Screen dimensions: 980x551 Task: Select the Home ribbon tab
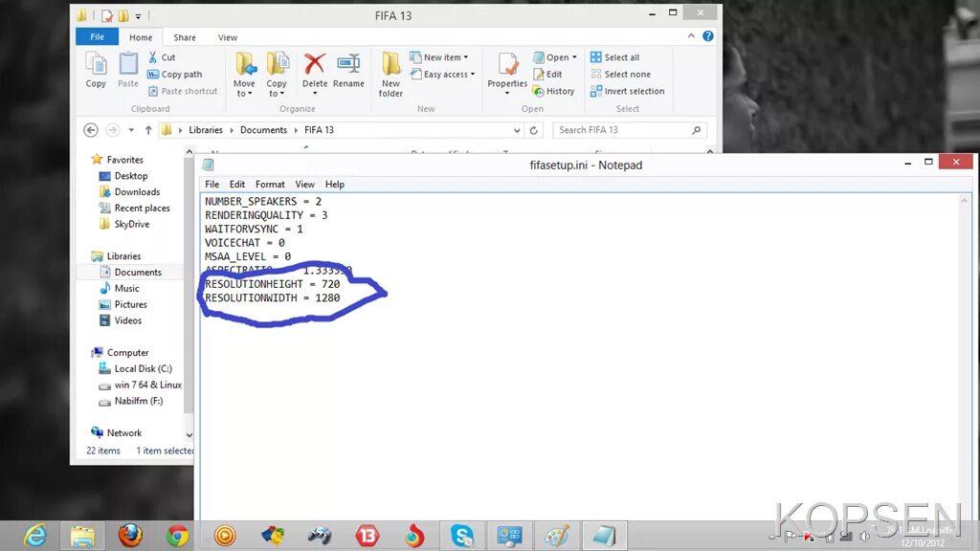pyautogui.click(x=141, y=37)
